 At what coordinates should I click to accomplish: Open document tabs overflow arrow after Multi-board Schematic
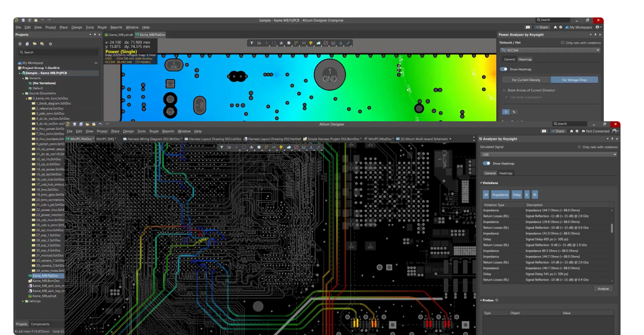[450, 139]
